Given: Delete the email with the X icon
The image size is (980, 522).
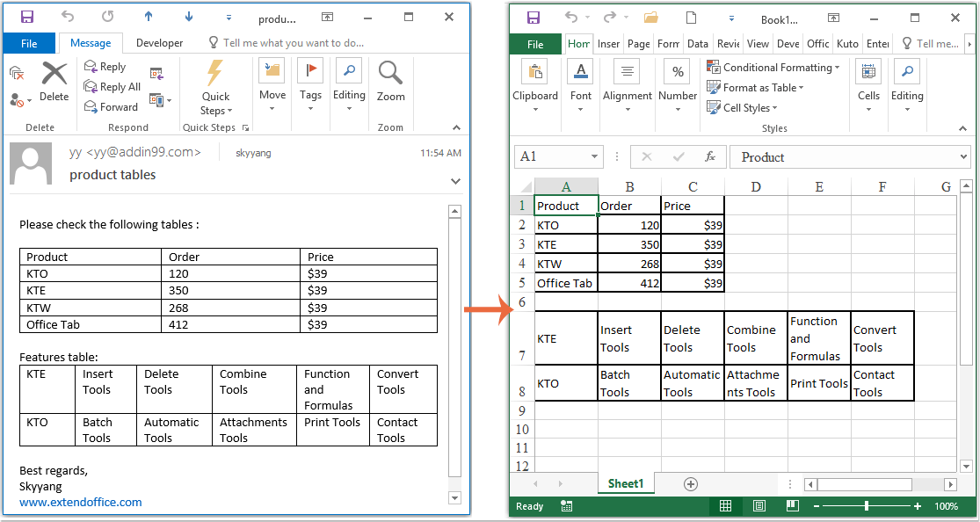Looking at the screenshot, I should point(54,82).
